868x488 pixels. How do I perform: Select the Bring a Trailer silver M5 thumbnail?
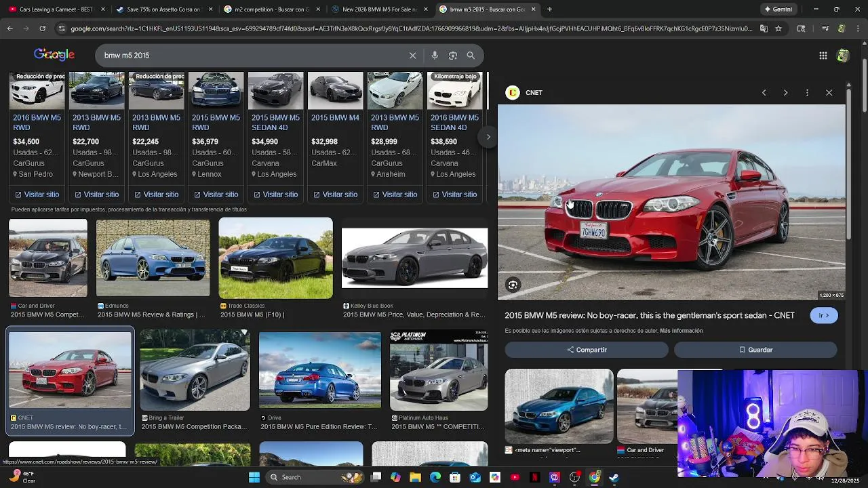(195, 370)
